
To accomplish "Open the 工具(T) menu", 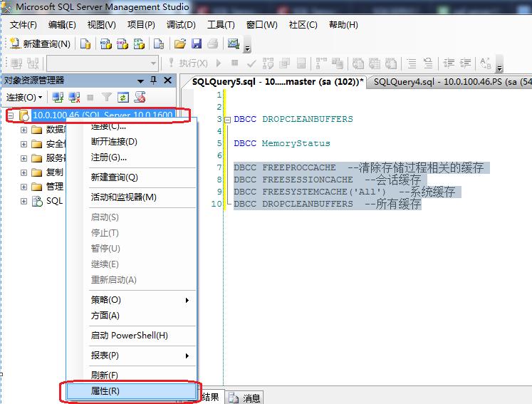I will click(221, 25).
